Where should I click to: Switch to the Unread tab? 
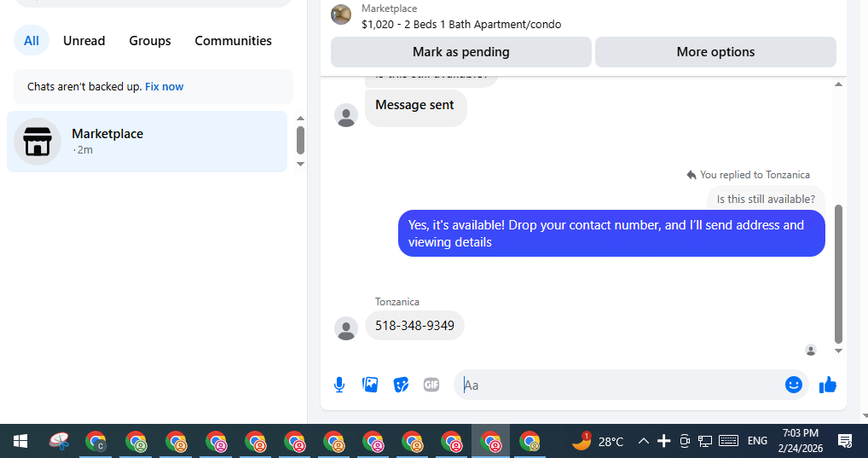coord(84,41)
